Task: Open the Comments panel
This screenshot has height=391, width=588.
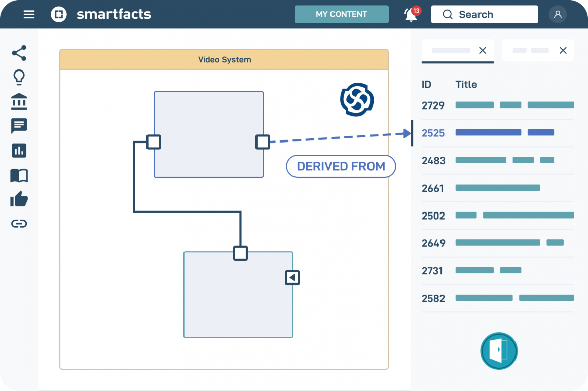Action: (x=19, y=126)
